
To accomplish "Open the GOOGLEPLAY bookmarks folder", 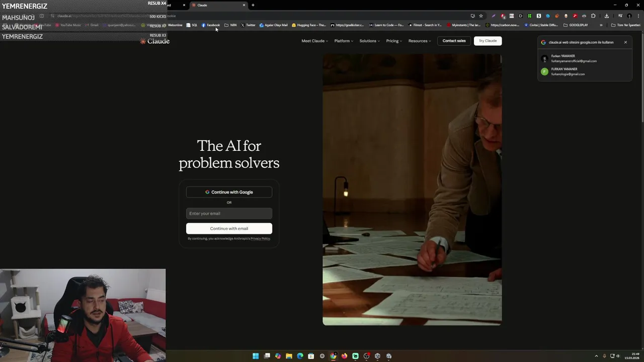I will (576, 25).
